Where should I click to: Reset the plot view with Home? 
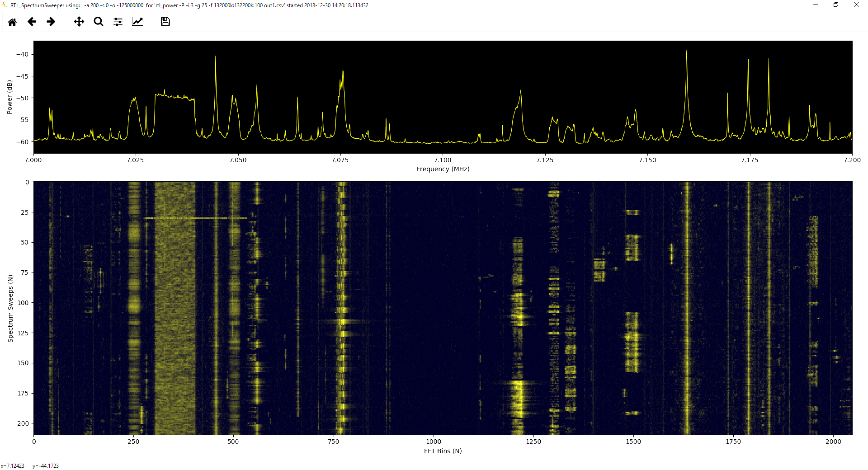click(12, 21)
